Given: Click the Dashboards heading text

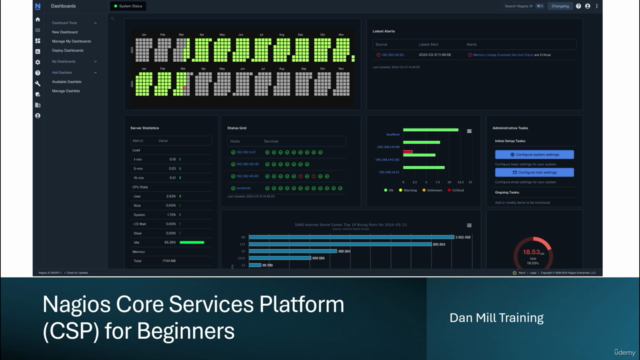Looking at the screenshot, I should tap(63, 6).
